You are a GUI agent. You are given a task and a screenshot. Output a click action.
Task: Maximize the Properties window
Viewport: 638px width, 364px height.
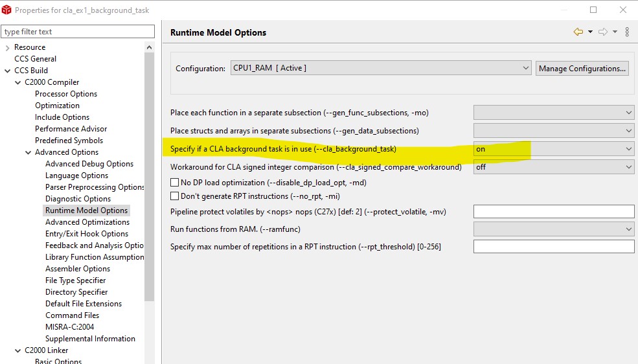(594, 10)
